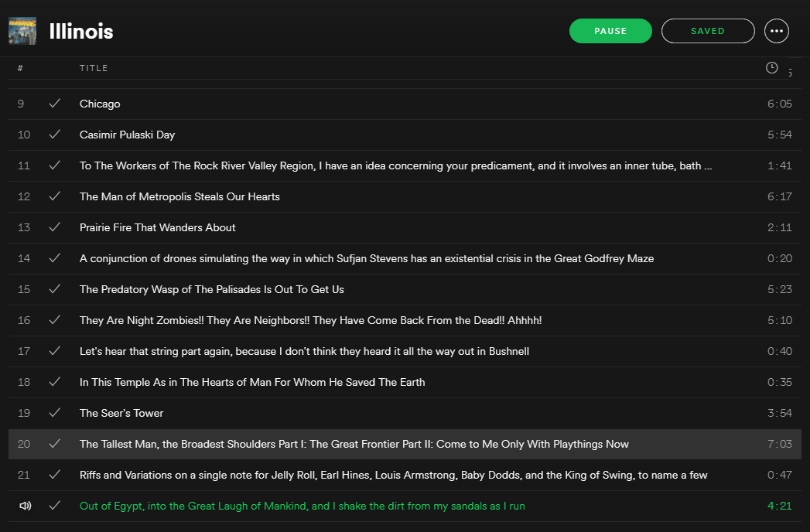Viewport: 810px width, 532px height.
Task: Click saved checkmark for track 15 Predatory Wasp
Action: (54, 289)
